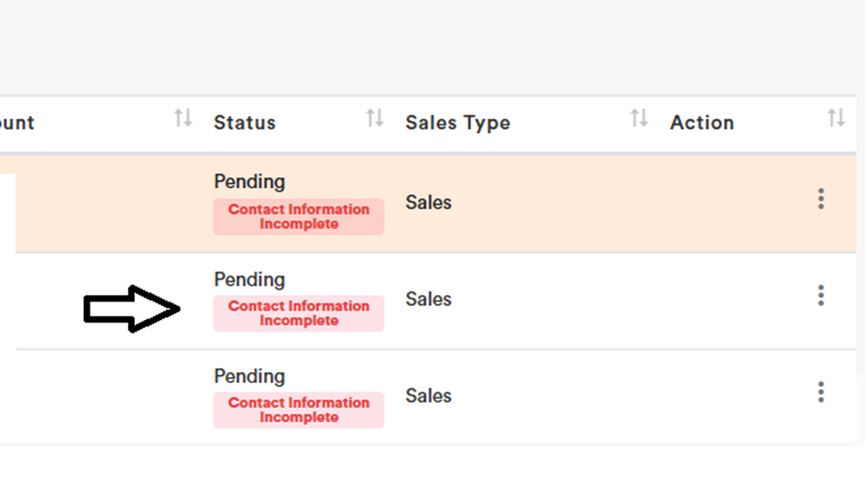
Task: Click the Action column header label
Action: [702, 122]
